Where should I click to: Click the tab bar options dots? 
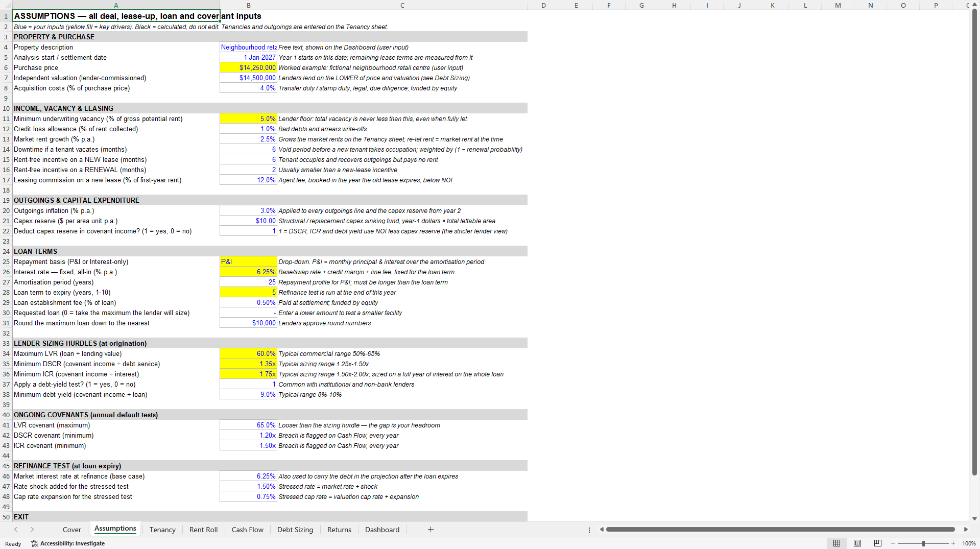pos(589,530)
